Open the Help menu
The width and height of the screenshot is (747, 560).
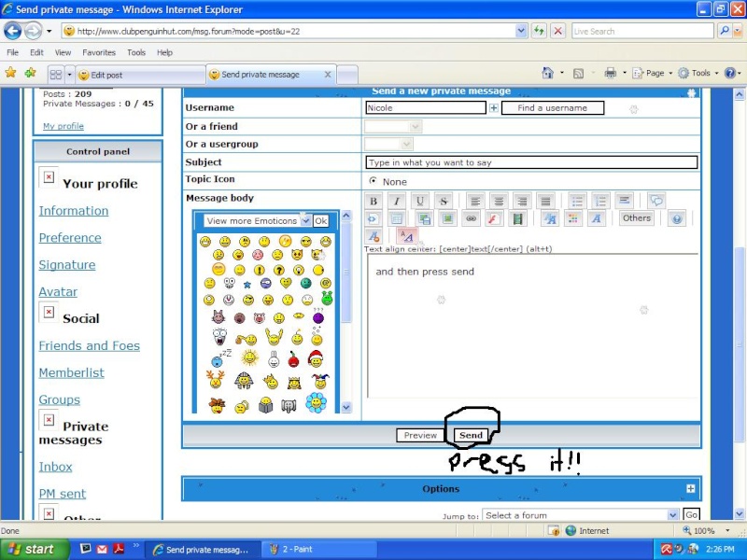165,52
